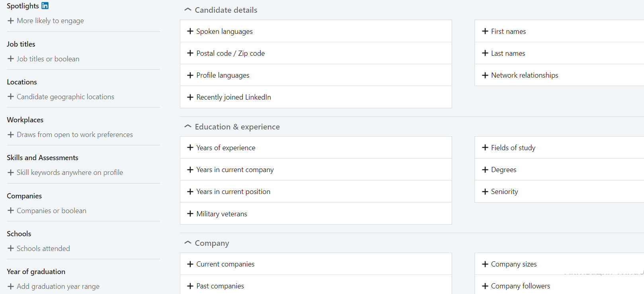Click Skill keywords anywhere on profile field
644x294 pixels.
tap(70, 172)
